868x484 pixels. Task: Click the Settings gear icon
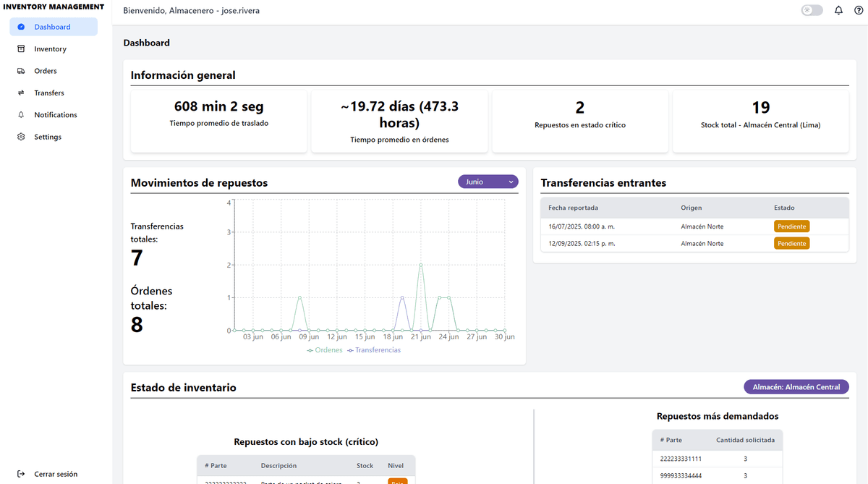click(21, 137)
